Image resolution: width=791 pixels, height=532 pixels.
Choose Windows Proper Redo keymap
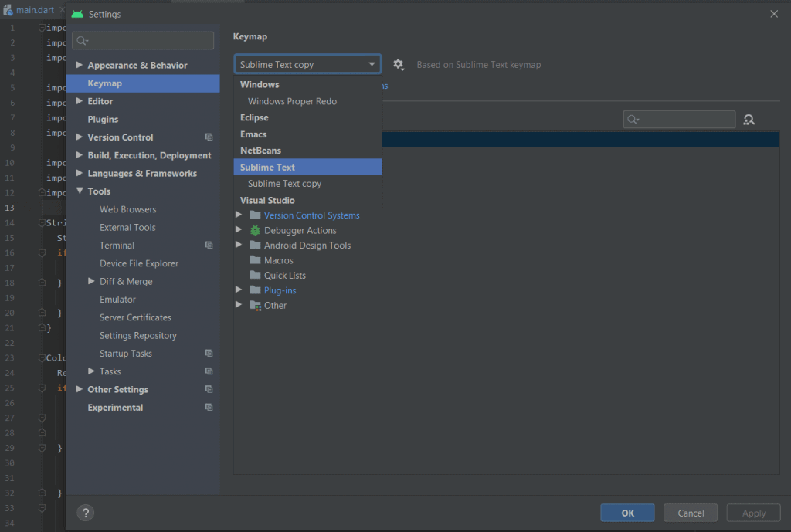click(307, 101)
